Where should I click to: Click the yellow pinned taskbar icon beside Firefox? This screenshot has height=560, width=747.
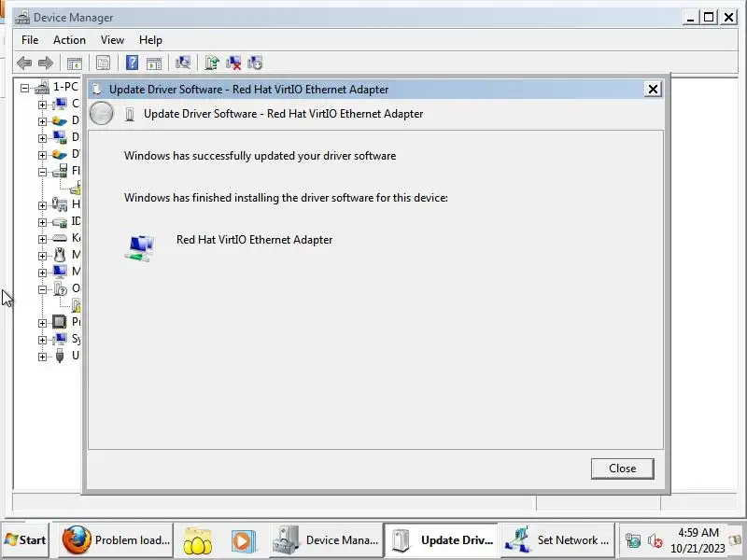[197, 541]
